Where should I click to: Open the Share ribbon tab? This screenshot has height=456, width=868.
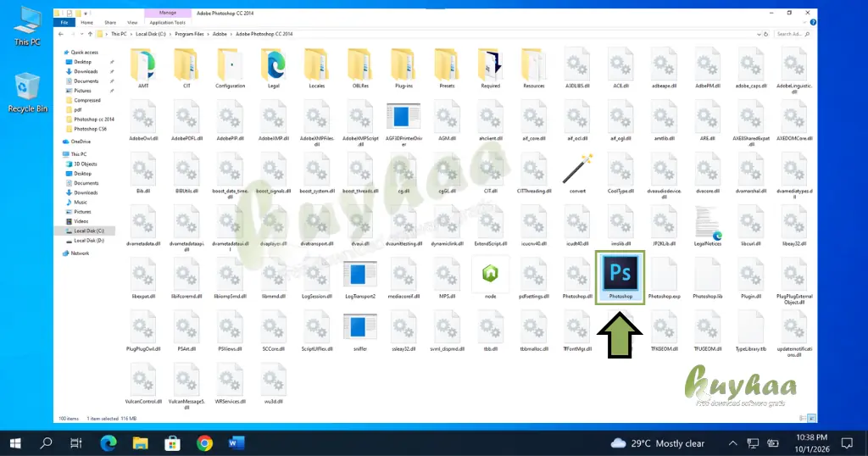(110, 23)
